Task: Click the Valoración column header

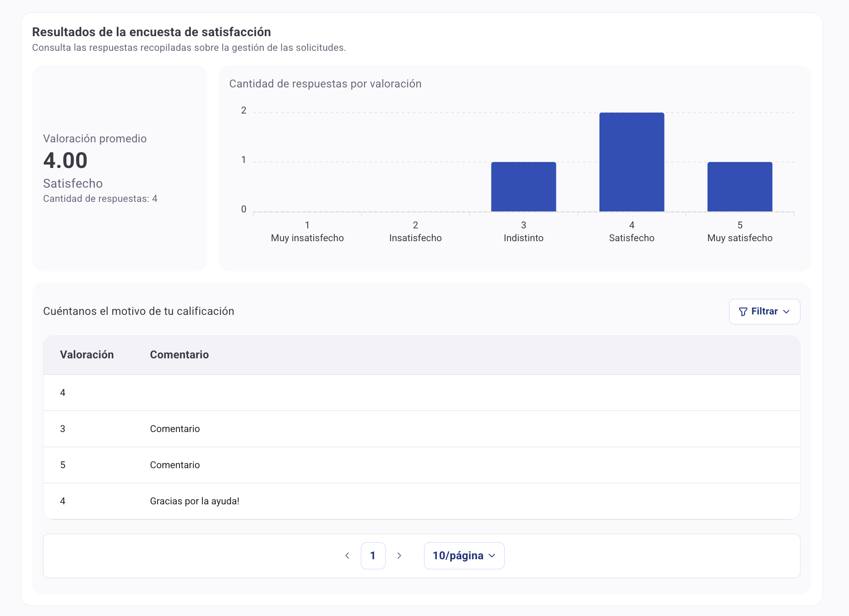Action: (x=87, y=355)
